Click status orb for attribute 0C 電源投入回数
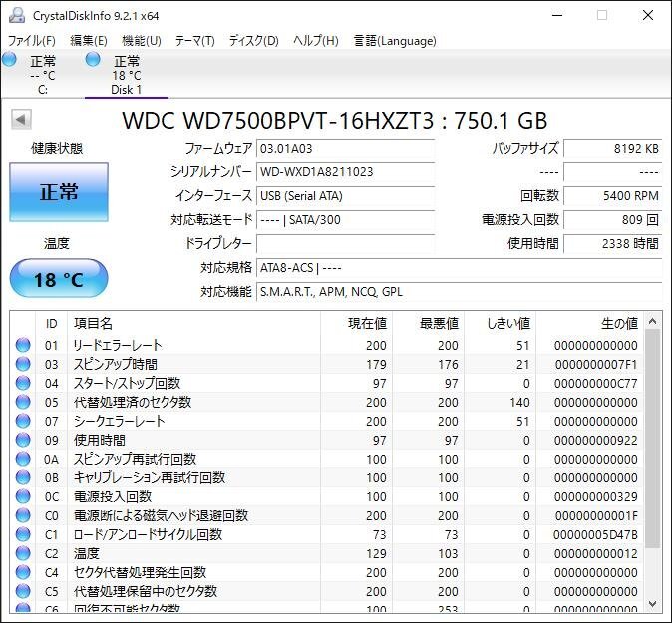The image size is (672, 623). point(23,496)
